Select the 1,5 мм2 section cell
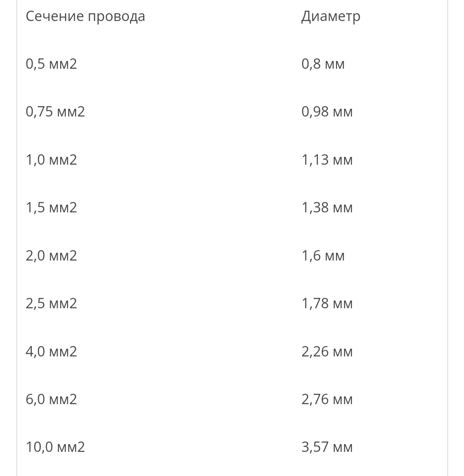This screenshot has width=464, height=476. tap(51, 208)
